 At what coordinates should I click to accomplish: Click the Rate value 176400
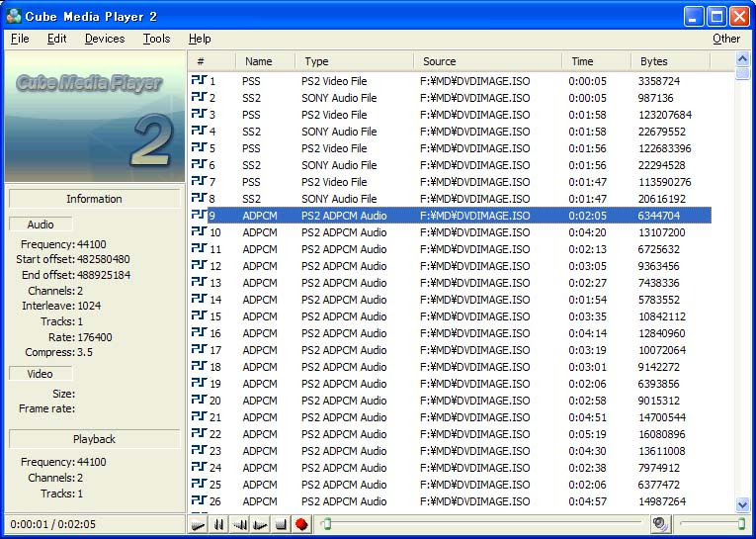tap(95, 337)
